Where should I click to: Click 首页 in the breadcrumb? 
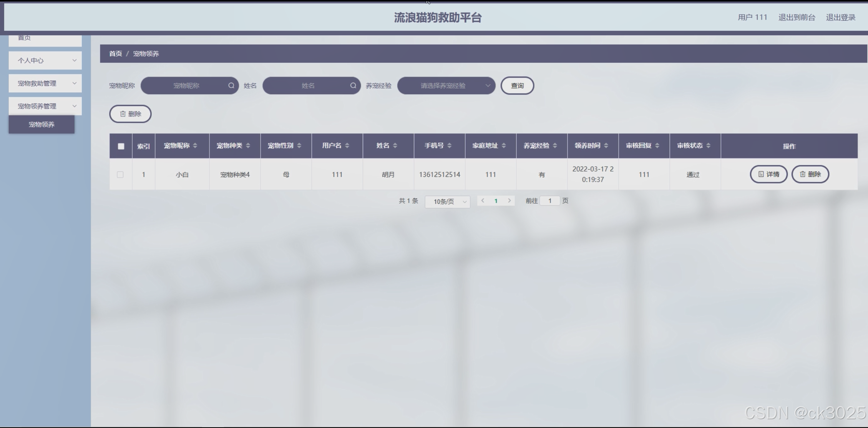pyautogui.click(x=115, y=53)
